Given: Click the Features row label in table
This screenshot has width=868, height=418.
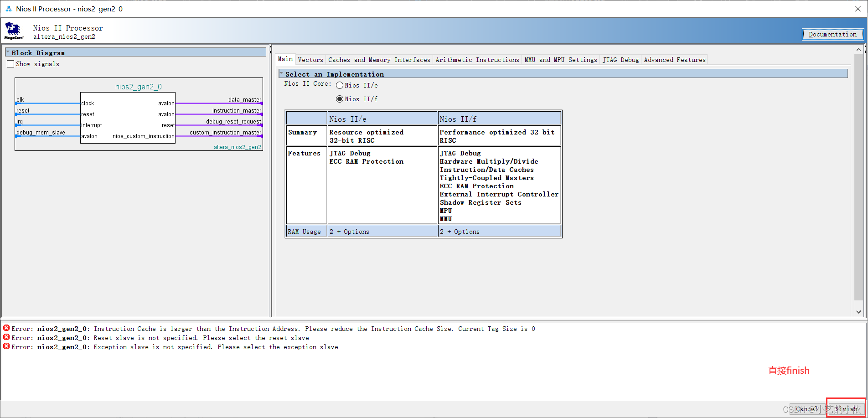Looking at the screenshot, I should (304, 153).
